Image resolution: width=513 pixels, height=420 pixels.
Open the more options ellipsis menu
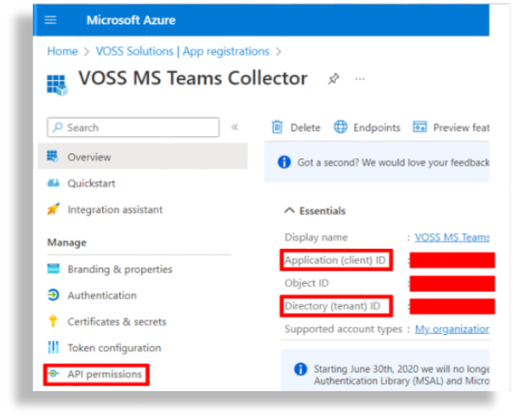pyautogui.click(x=360, y=79)
